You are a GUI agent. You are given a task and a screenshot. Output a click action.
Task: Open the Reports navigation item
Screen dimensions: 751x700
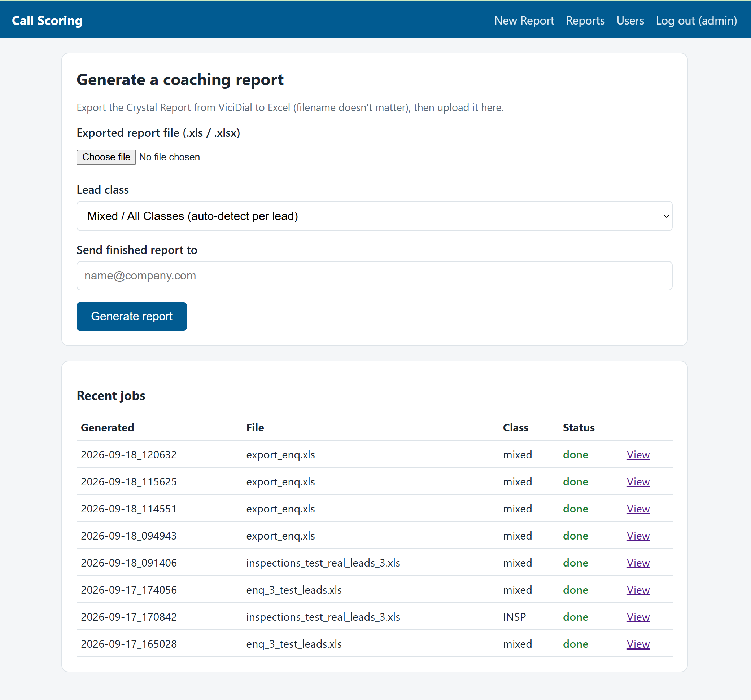pyautogui.click(x=585, y=21)
